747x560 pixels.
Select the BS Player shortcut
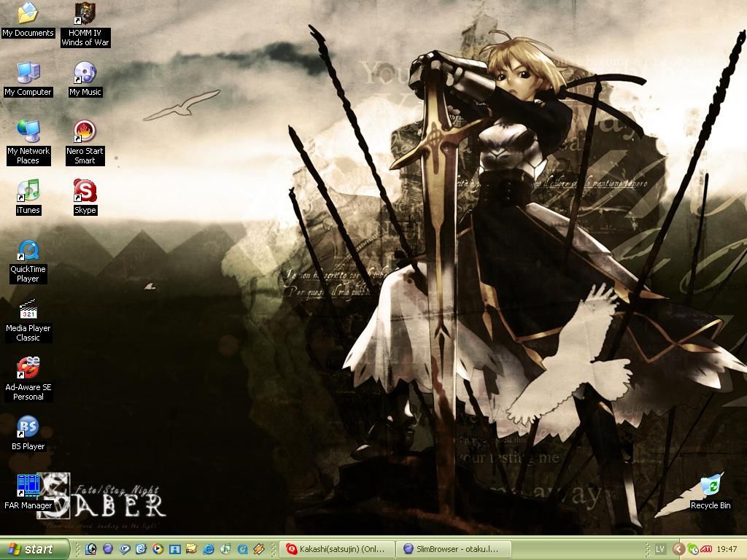click(x=28, y=434)
